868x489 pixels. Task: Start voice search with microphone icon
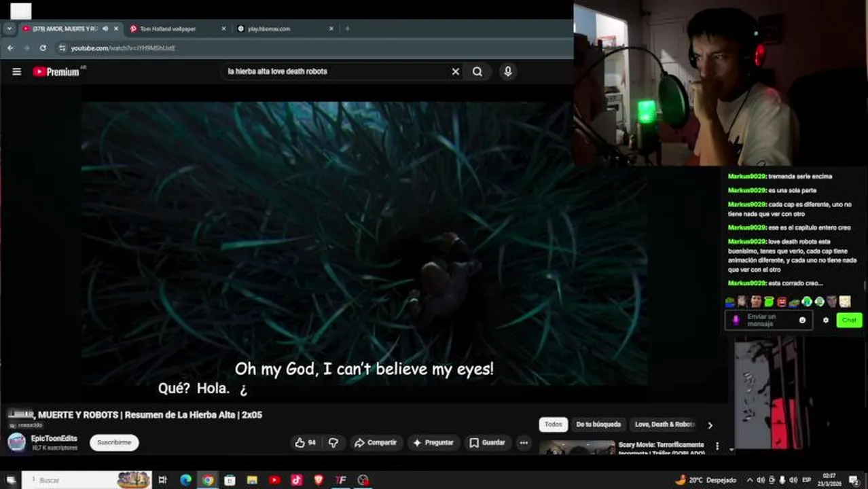[x=507, y=71]
